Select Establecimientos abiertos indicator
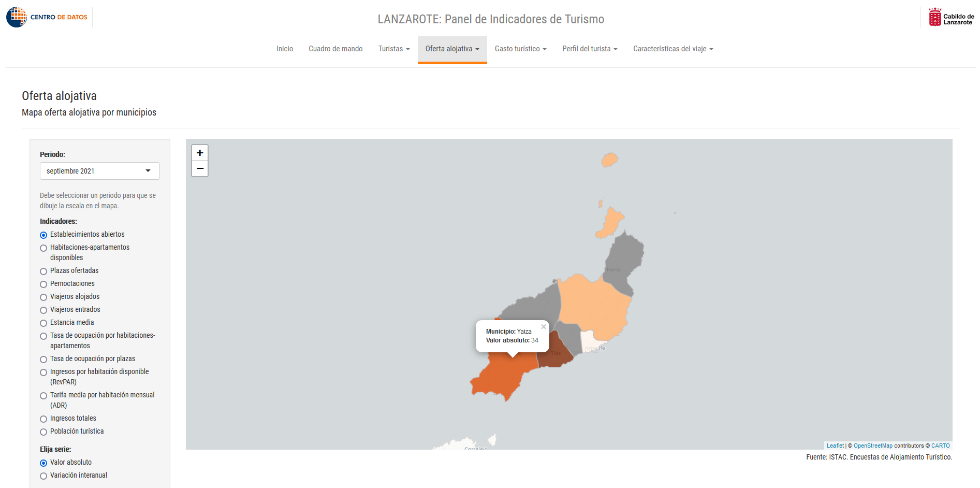Image resolution: width=980 pixels, height=488 pixels. pos(43,235)
